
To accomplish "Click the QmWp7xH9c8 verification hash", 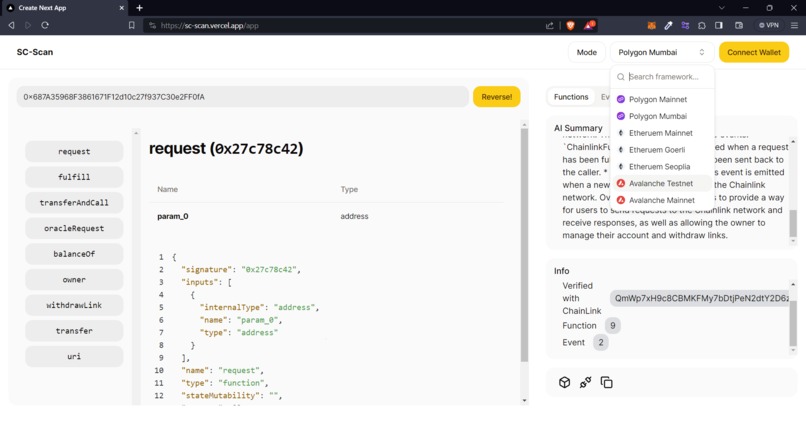I will [x=700, y=298].
